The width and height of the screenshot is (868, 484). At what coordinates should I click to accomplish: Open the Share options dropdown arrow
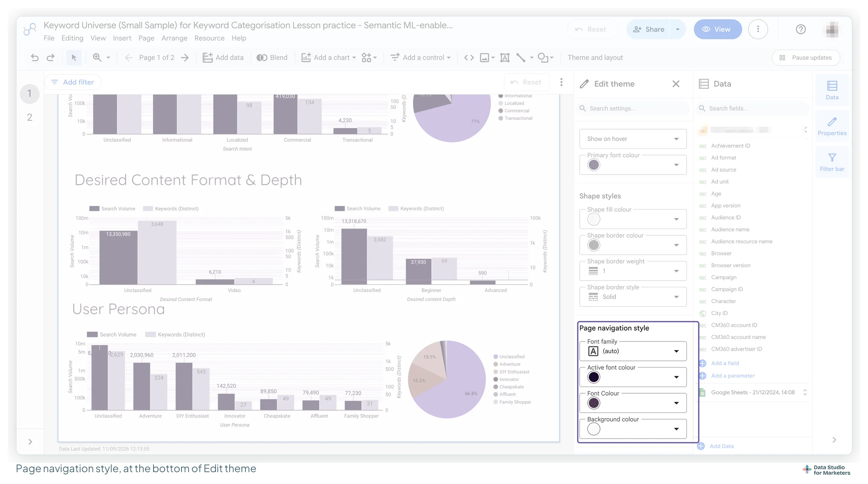coord(678,29)
